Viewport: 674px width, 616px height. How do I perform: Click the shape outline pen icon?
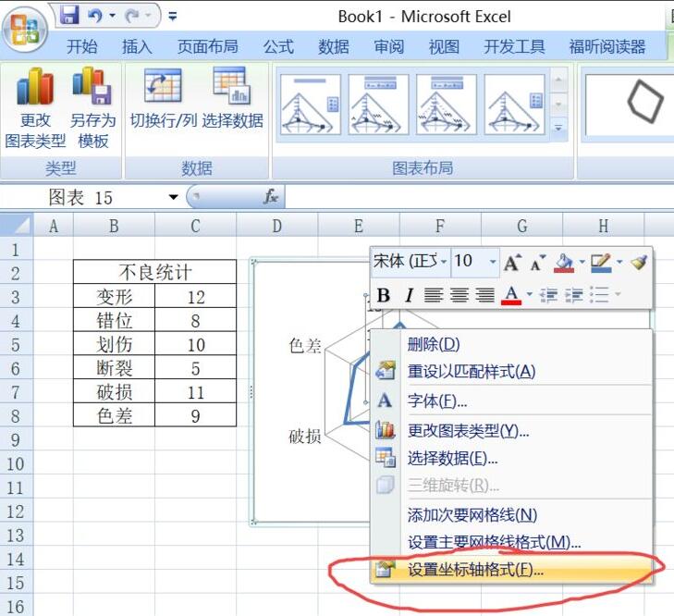click(x=601, y=262)
